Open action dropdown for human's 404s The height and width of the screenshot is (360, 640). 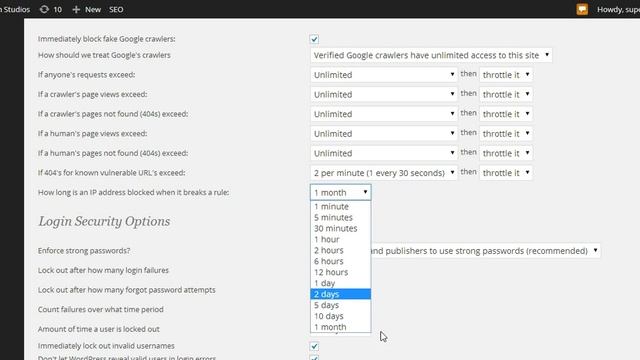506,153
